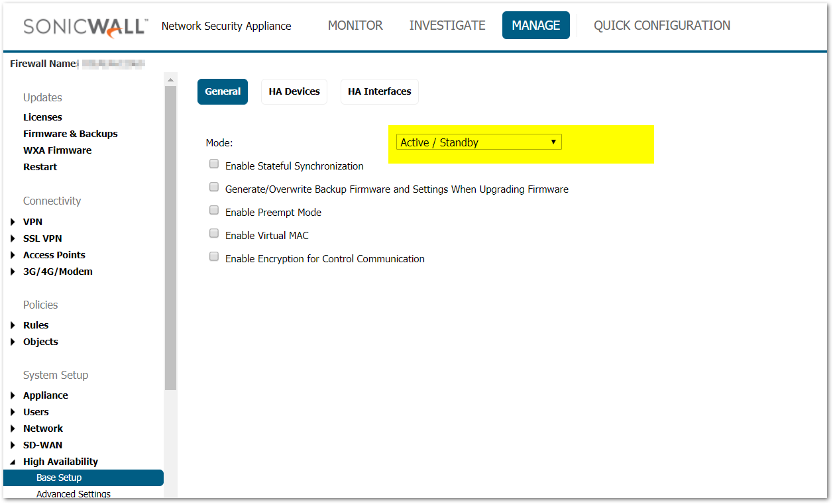Image resolution: width=833 pixels, height=504 pixels.
Task: Check Enable Preempt Mode
Action: click(214, 211)
